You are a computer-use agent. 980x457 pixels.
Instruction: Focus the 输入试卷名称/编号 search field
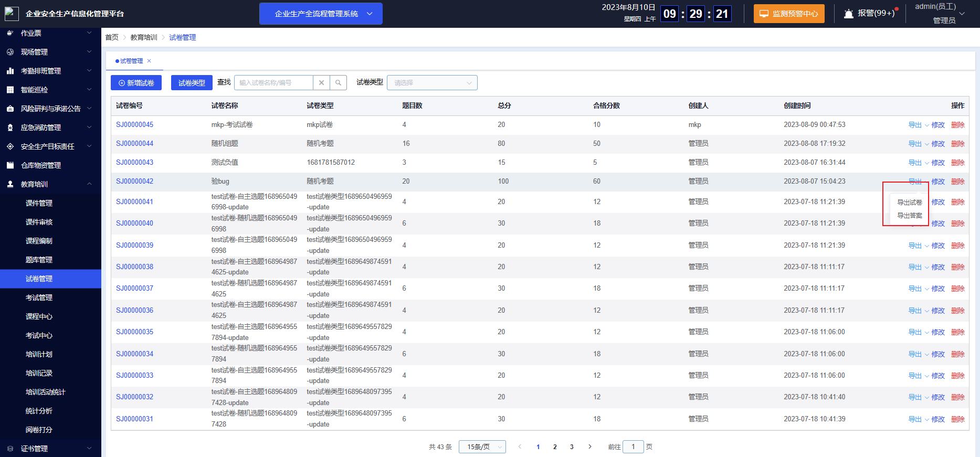[273, 82]
